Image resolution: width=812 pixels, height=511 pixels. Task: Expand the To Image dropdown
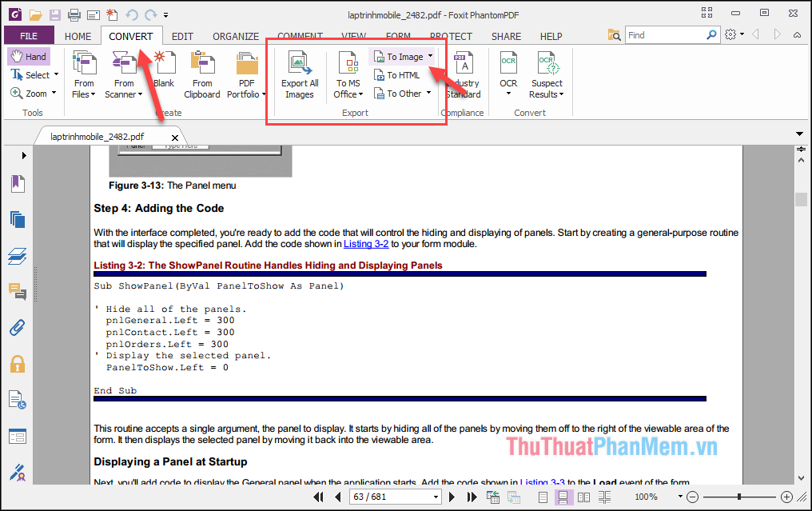(x=430, y=56)
